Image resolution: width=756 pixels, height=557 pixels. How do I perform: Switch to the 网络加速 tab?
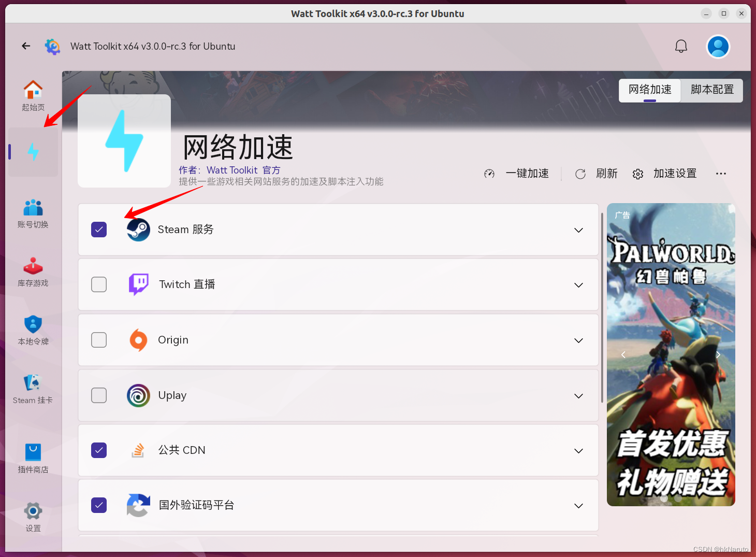650,90
